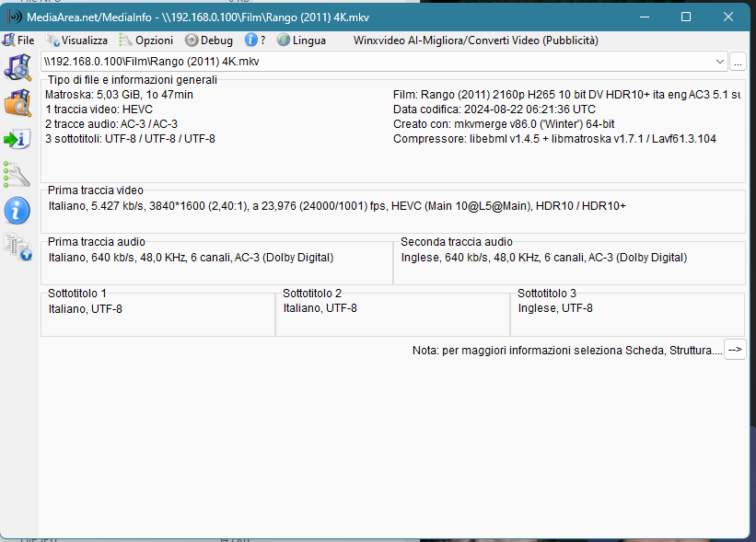
Task: Open the File menu
Action: [18, 40]
